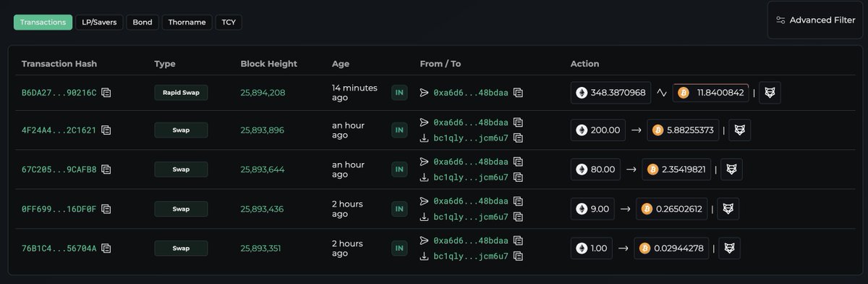
Task: Switch to the Transactions tab
Action: [x=43, y=22]
